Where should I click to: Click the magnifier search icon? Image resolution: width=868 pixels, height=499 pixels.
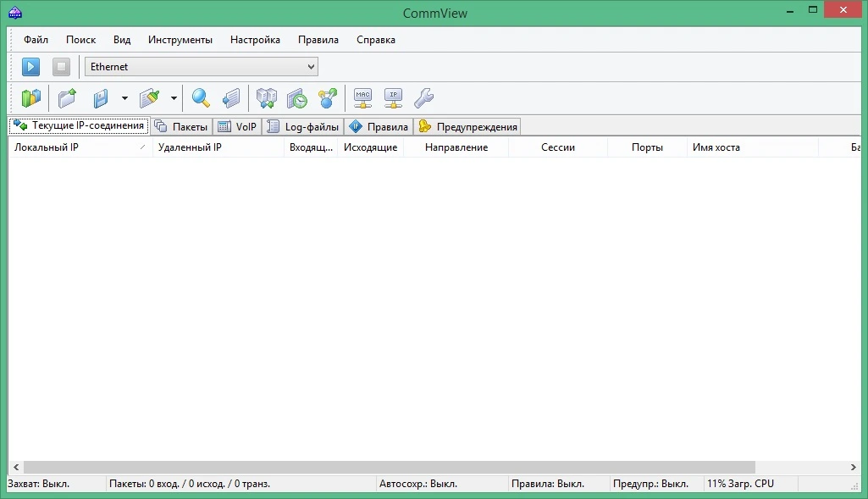[x=201, y=98]
